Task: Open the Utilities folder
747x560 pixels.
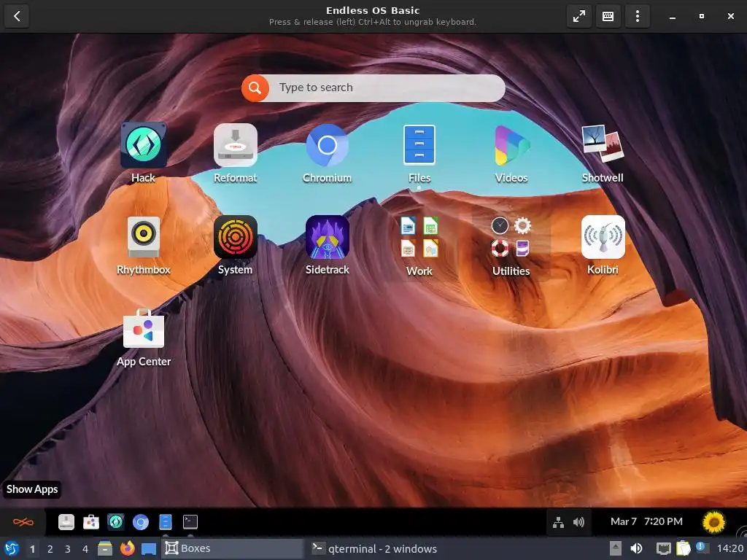Action: (511, 237)
